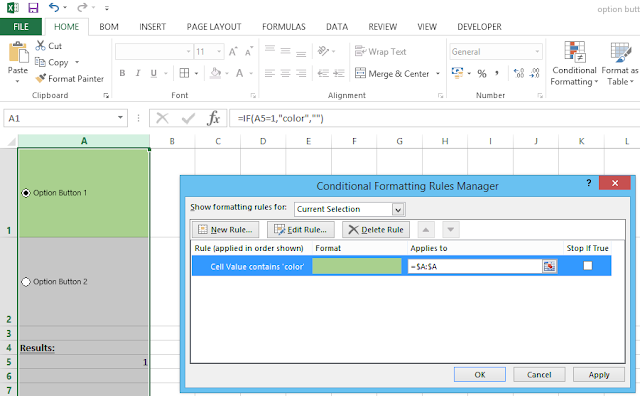Click Increase Indent icon
640x396 pixels.
(339, 73)
